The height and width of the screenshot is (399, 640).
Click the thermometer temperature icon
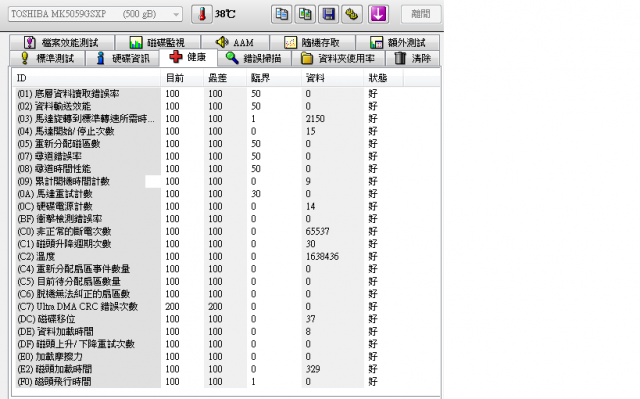(x=202, y=14)
